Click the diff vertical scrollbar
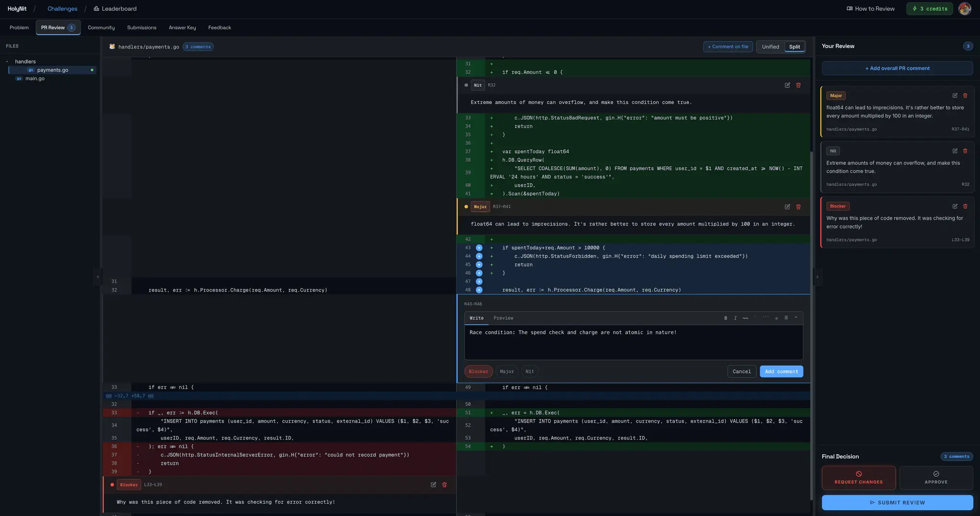 [812, 325]
